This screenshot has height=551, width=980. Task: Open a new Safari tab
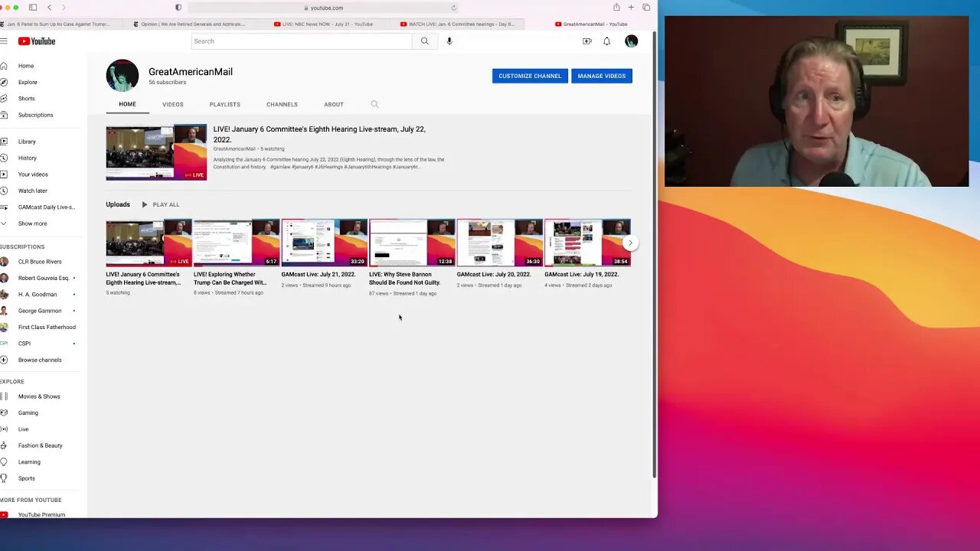tap(631, 8)
